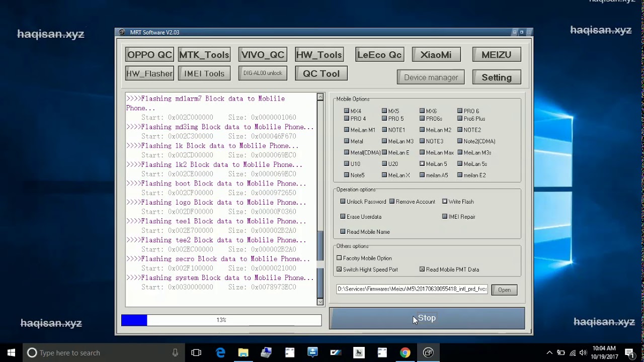Select the MeiLan 5s checkbox

(x=460, y=164)
